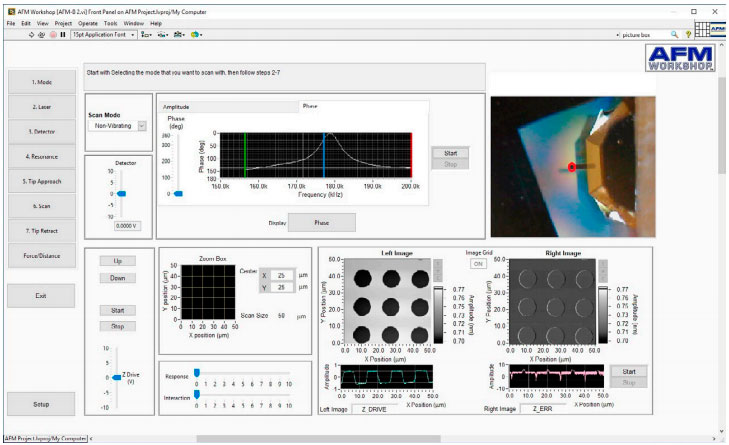
Task: Open the Operate menu
Action: tap(88, 22)
